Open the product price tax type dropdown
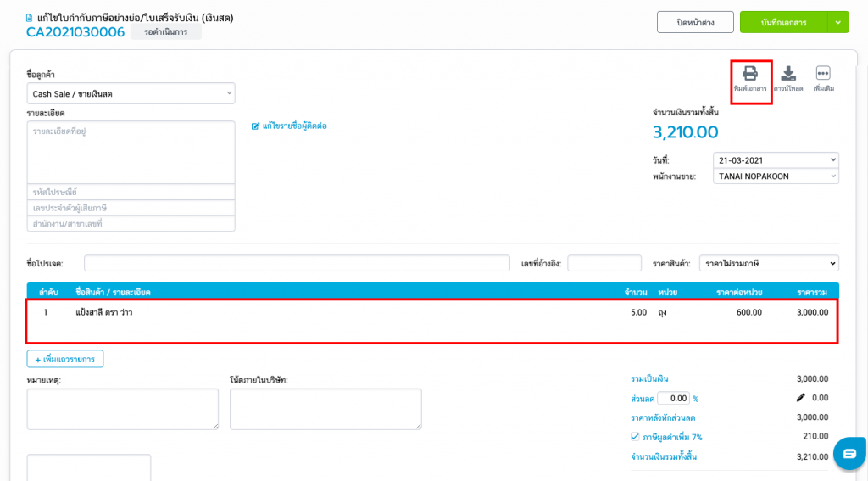The width and height of the screenshot is (868, 481). [x=768, y=264]
